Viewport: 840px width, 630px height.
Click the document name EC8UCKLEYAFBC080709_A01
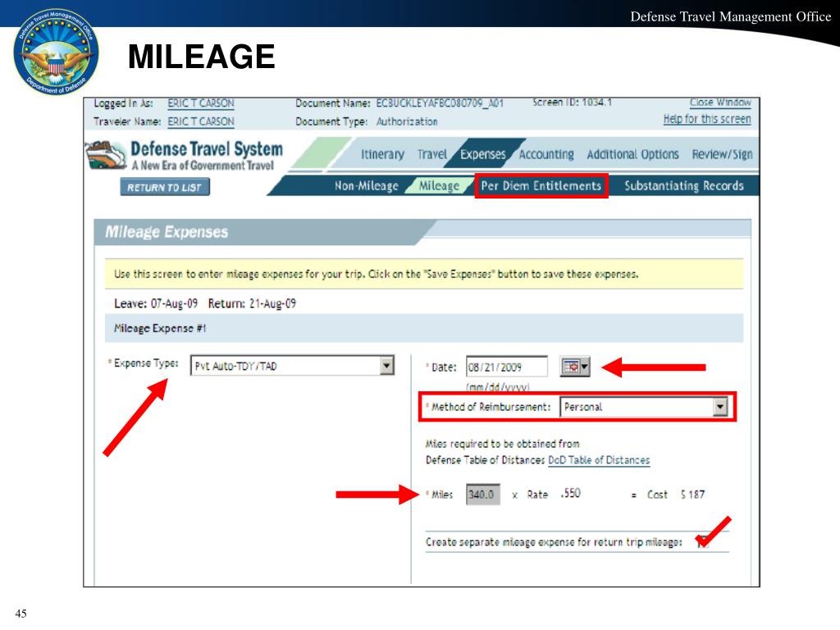pos(440,103)
